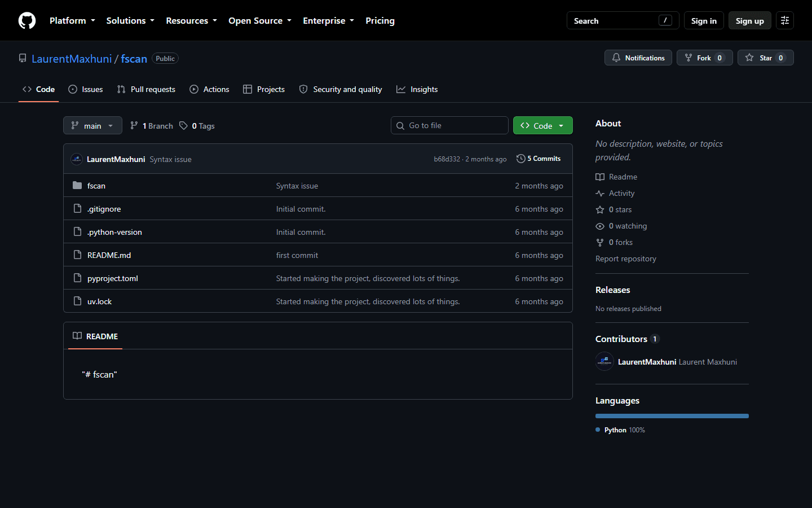This screenshot has width=812, height=508.
Task: Switch to Security and quality tab
Action: 341,89
